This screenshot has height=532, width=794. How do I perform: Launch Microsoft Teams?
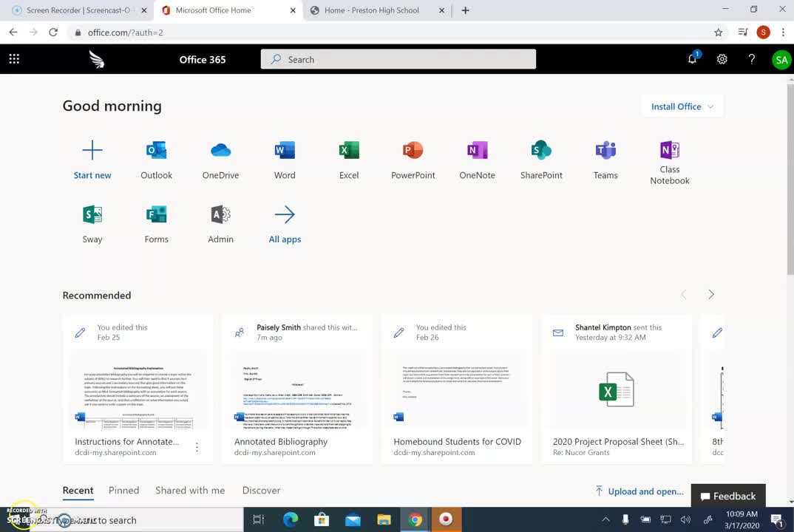(x=605, y=155)
